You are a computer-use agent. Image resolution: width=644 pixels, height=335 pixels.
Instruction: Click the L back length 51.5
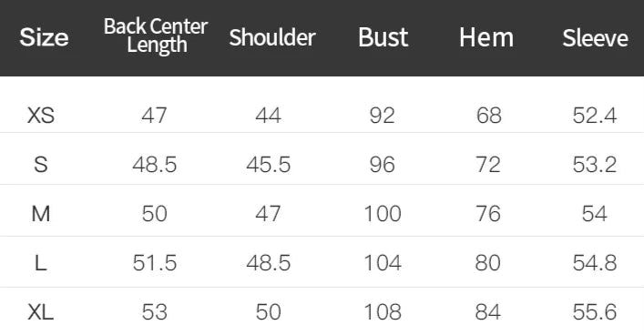pos(155,263)
